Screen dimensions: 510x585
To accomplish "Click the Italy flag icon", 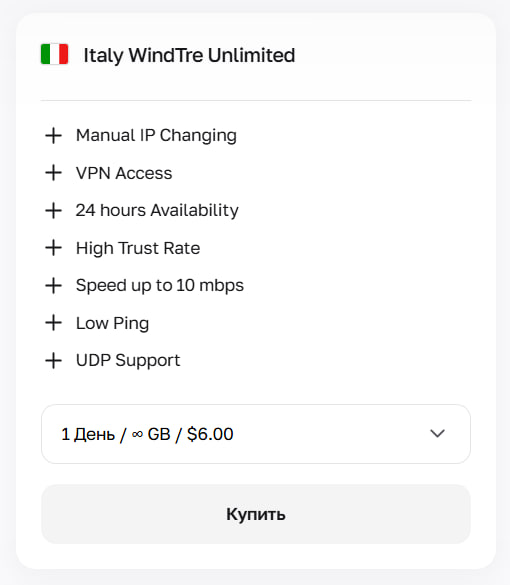I will (x=54, y=54).
